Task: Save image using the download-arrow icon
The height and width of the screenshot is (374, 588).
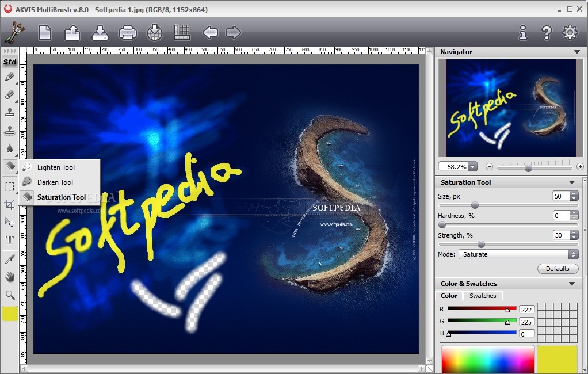Action: 100,32
